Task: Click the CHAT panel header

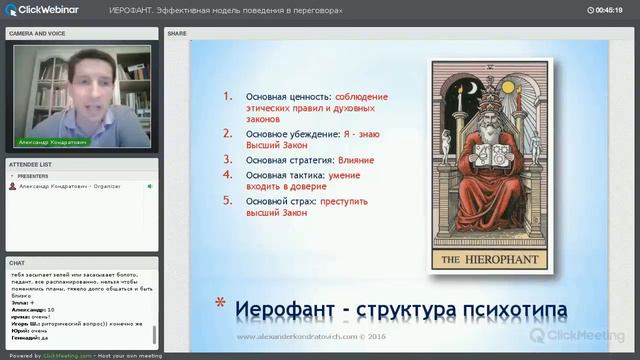Action: 82,263
